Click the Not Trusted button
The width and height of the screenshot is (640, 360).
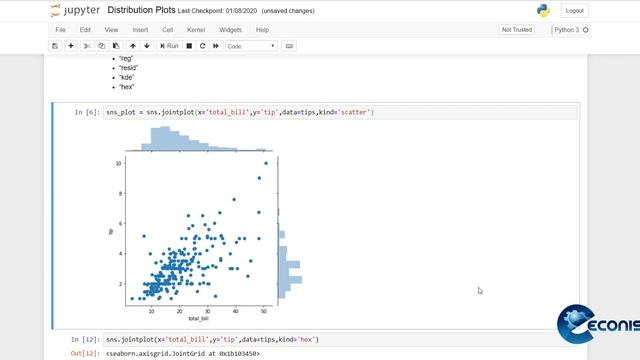pyautogui.click(x=517, y=30)
